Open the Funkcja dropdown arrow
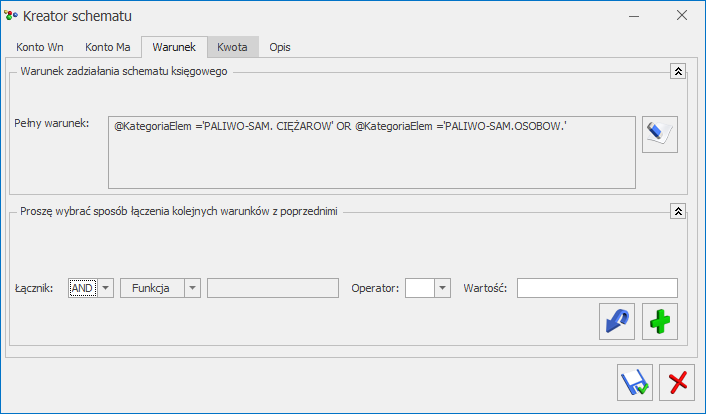This screenshot has width=706, height=414. coord(192,288)
